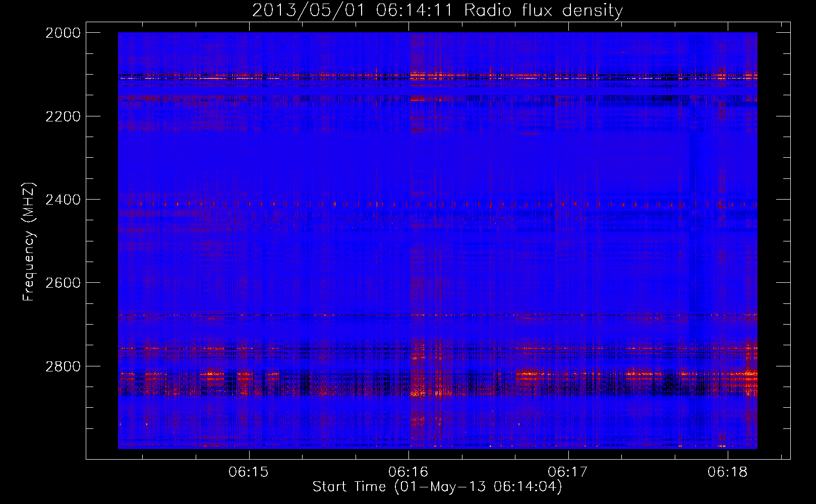Image resolution: width=816 pixels, height=504 pixels.
Task: Click the "Start Time (01-May-13 06:14:04)" axis label
Action: pos(437,487)
